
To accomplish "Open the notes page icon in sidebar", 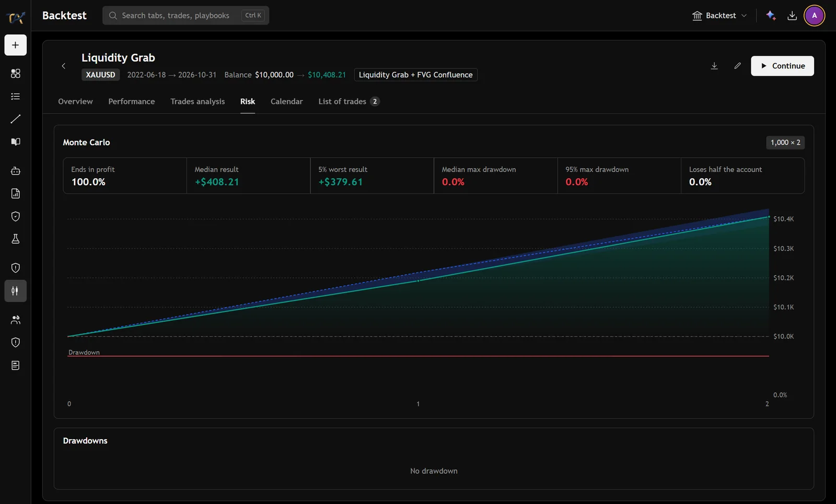I will tap(16, 366).
